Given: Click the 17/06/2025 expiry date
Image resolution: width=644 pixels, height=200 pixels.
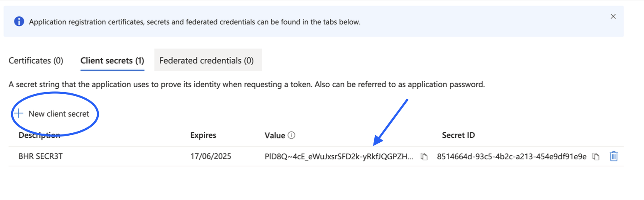Looking at the screenshot, I should [210, 156].
